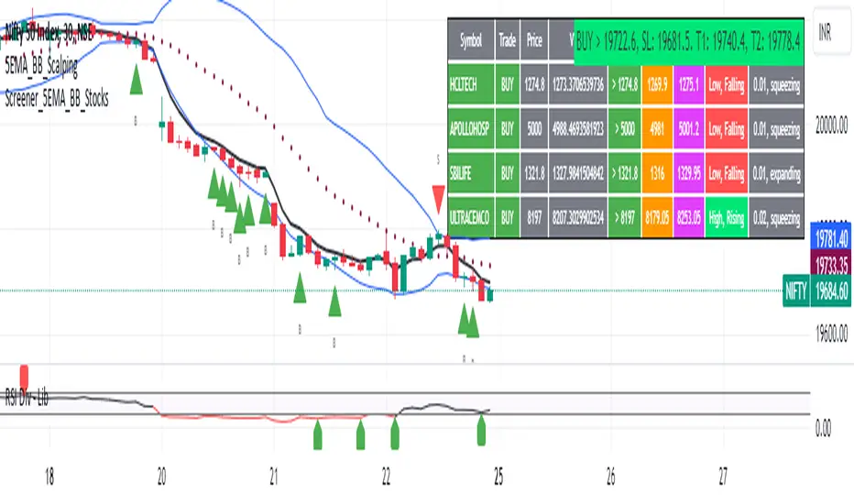Click the 8207.3029902534 value cell

tap(578, 218)
